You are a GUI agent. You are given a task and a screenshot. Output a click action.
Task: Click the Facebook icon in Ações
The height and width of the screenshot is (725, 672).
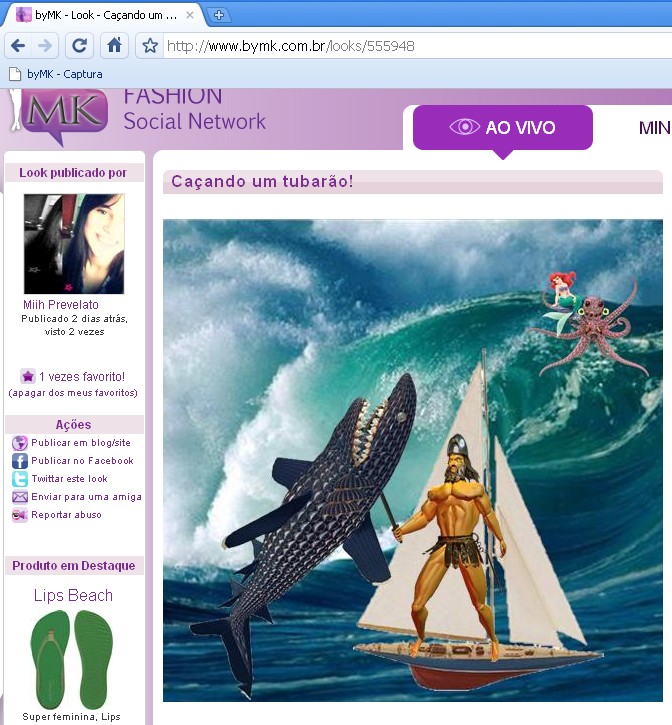coord(19,461)
